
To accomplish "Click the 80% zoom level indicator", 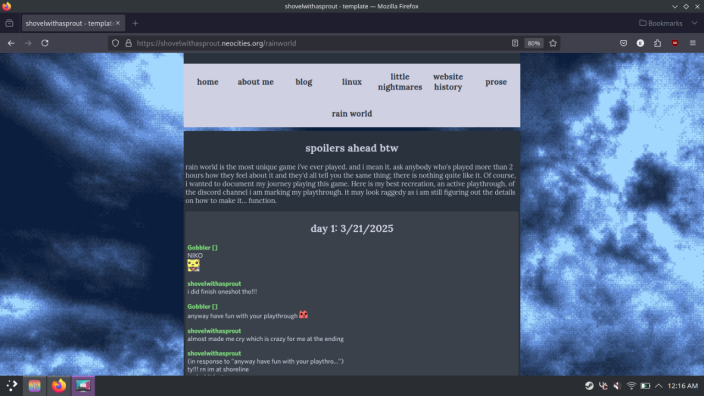I will coord(533,43).
